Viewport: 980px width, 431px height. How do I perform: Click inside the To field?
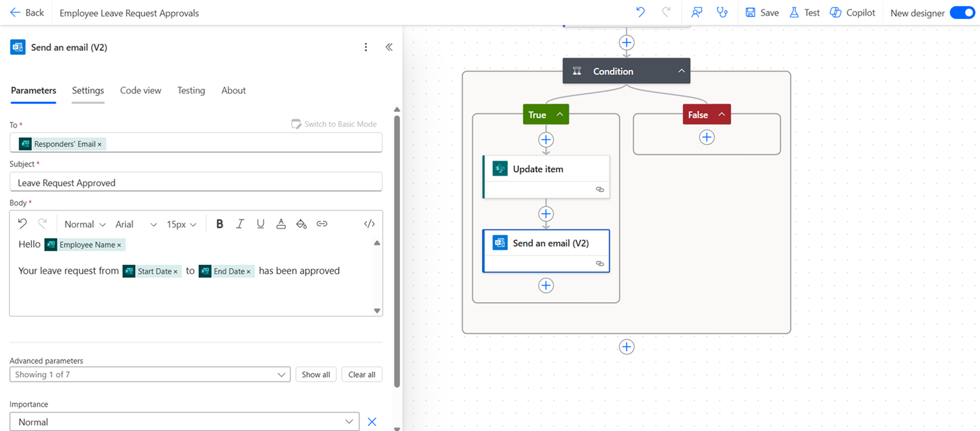pos(196,143)
